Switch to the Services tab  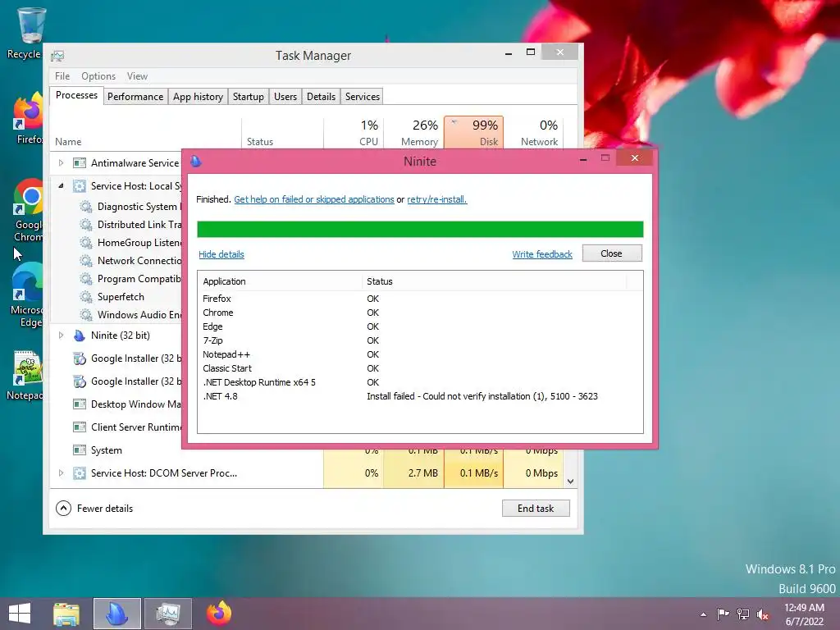362,97
